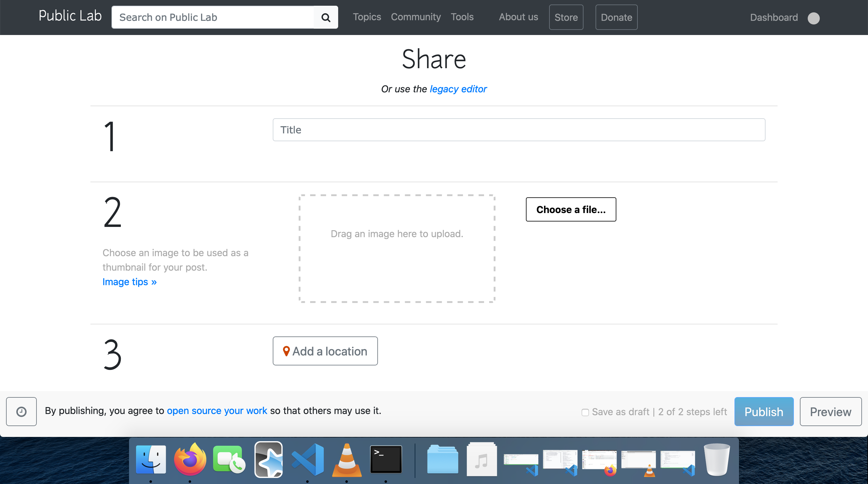Image resolution: width=868 pixels, height=484 pixels.
Task: Click the search magnifier icon
Action: tap(325, 17)
